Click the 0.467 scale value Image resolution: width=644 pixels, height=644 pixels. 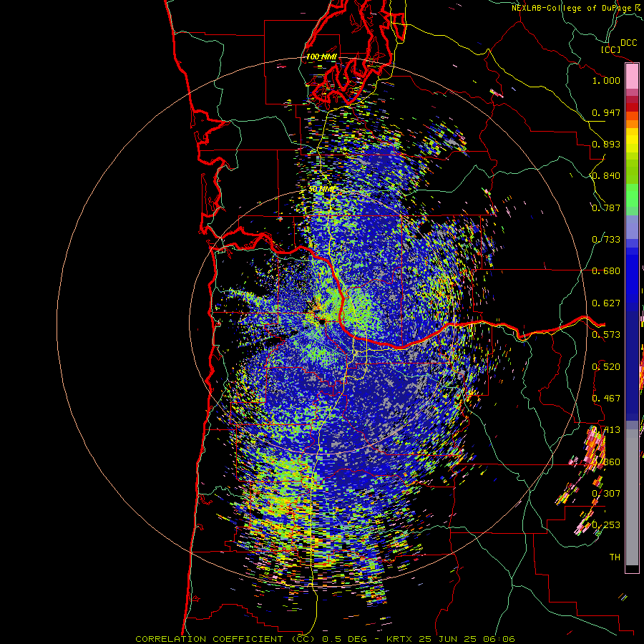606,399
